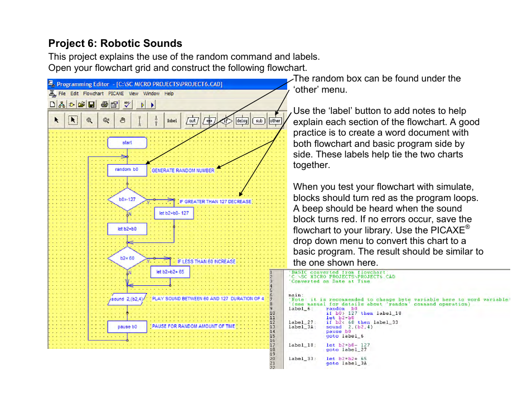Click code line 'sound 2,(b2,4)'
Image resolution: width=532 pixels, height=412 pixels.
click(350, 327)
